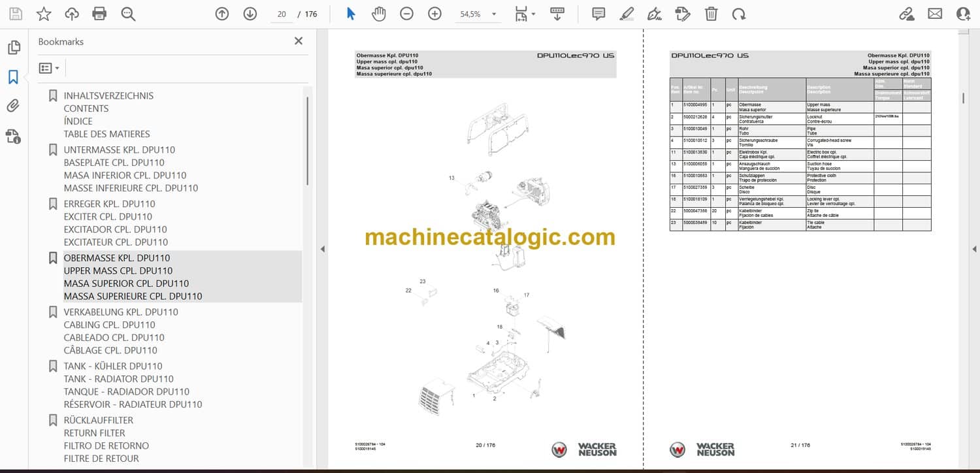The height and width of the screenshot is (473, 980).
Task: Add the document to starred files
Action: pyautogui.click(x=44, y=14)
